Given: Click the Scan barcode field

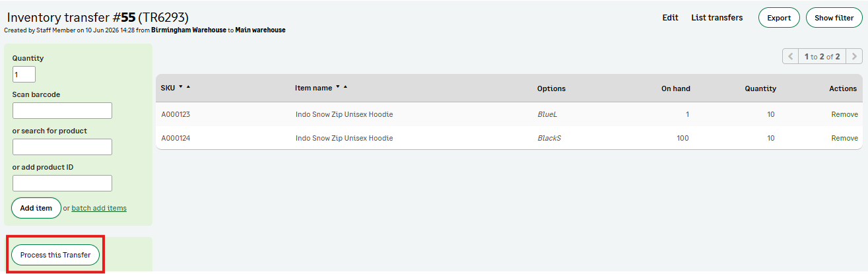Looking at the screenshot, I should [62, 110].
